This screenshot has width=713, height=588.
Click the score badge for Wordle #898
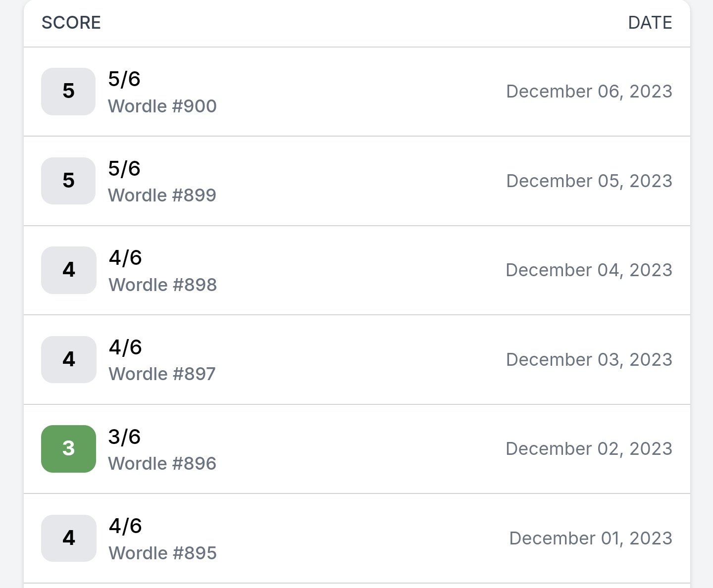pyautogui.click(x=68, y=270)
